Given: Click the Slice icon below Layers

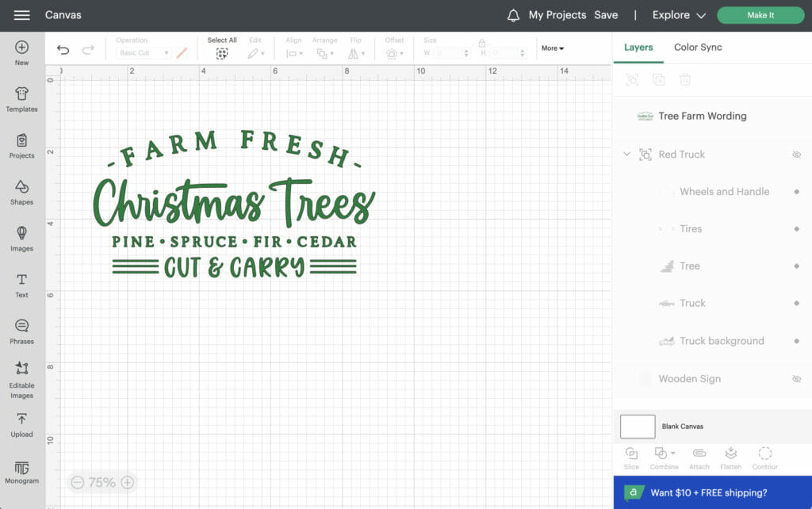Looking at the screenshot, I should [x=630, y=457].
